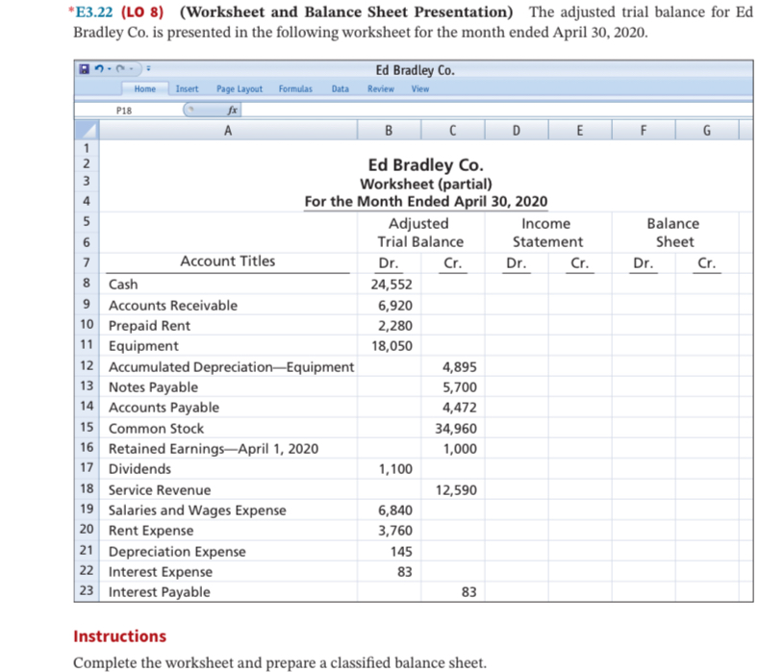Screen dimensions: 784x672
Task: Open the Insert Function fx dialog
Action: tap(232, 110)
